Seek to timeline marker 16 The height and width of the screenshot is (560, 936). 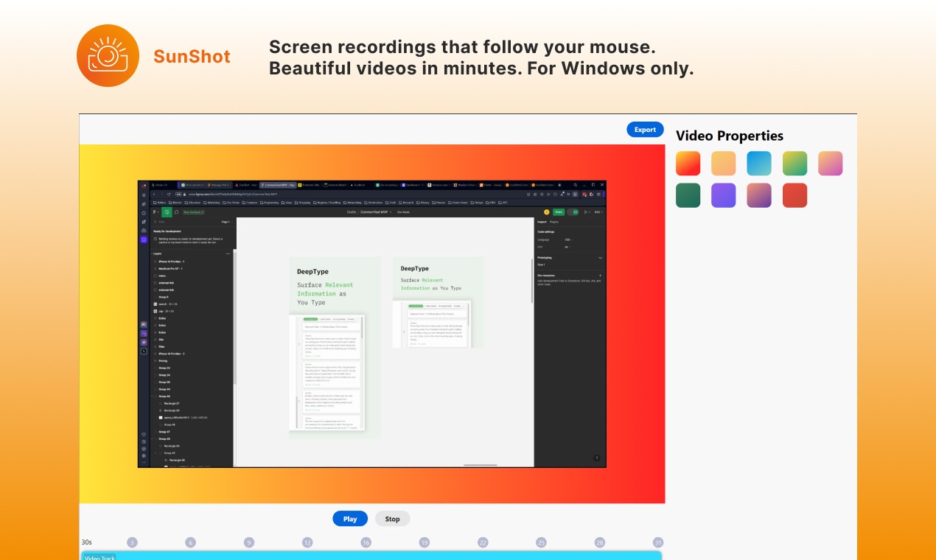tap(366, 542)
